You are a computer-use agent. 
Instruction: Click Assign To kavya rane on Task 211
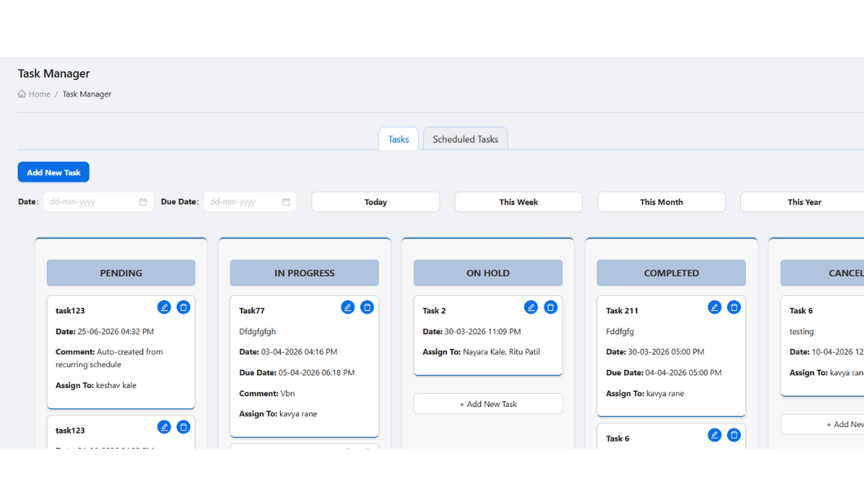coord(645,394)
